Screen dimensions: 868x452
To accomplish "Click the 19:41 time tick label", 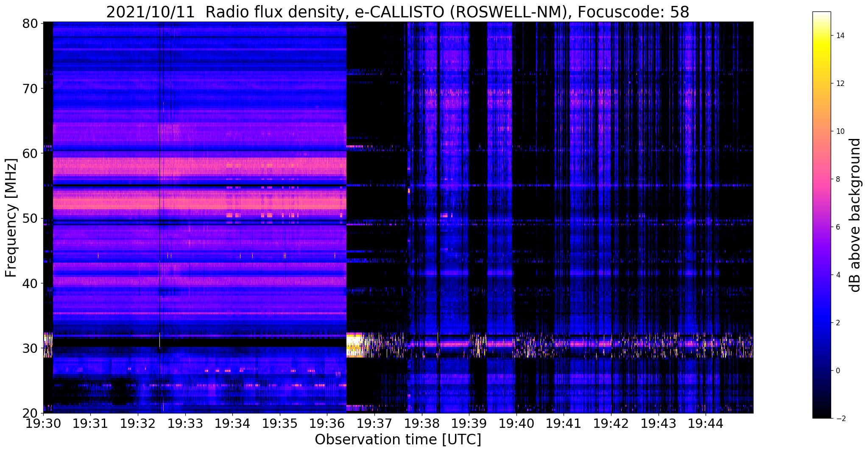I will [564, 423].
